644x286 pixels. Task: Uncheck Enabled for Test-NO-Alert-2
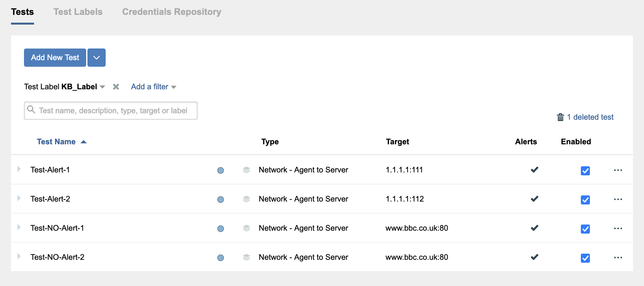585,258
